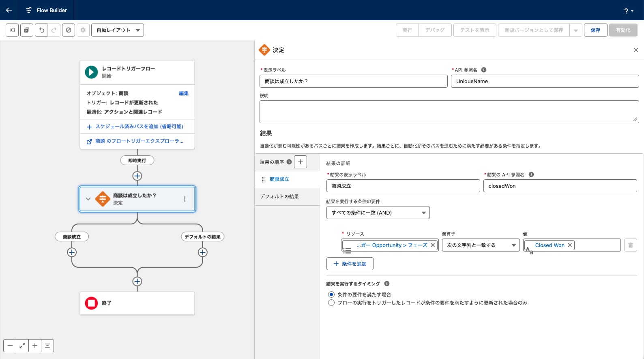The height and width of the screenshot is (359, 644).
Task: Click 結果の API 参照名 input field
Action: point(560,186)
